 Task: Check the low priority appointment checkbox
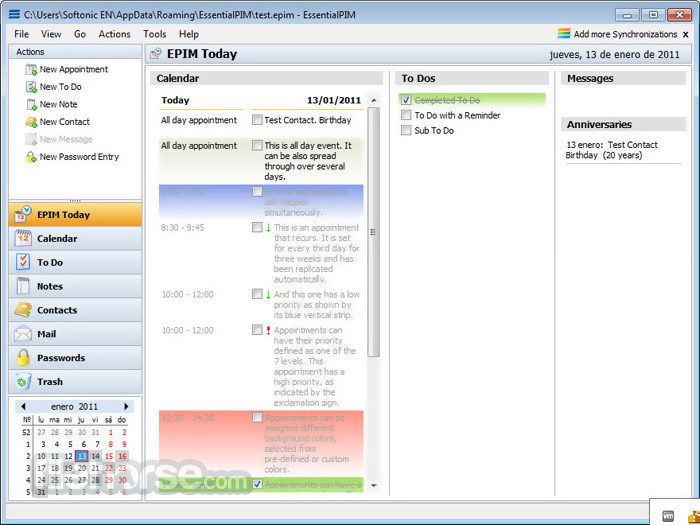(257, 294)
